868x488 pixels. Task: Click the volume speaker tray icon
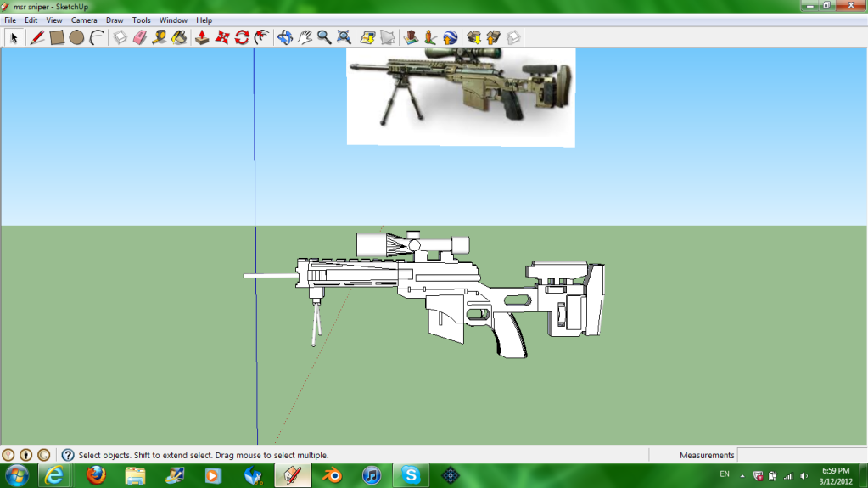[x=804, y=476]
